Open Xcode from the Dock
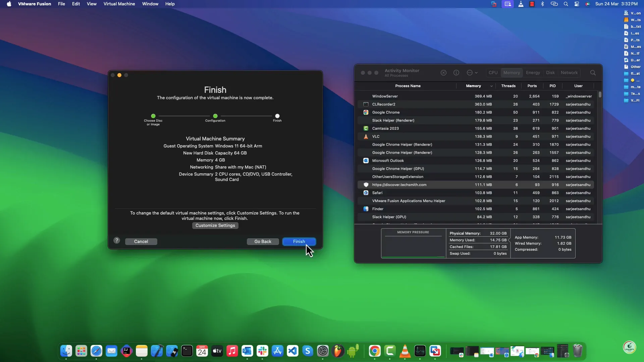The image size is (644, 362). click(157, 351)
